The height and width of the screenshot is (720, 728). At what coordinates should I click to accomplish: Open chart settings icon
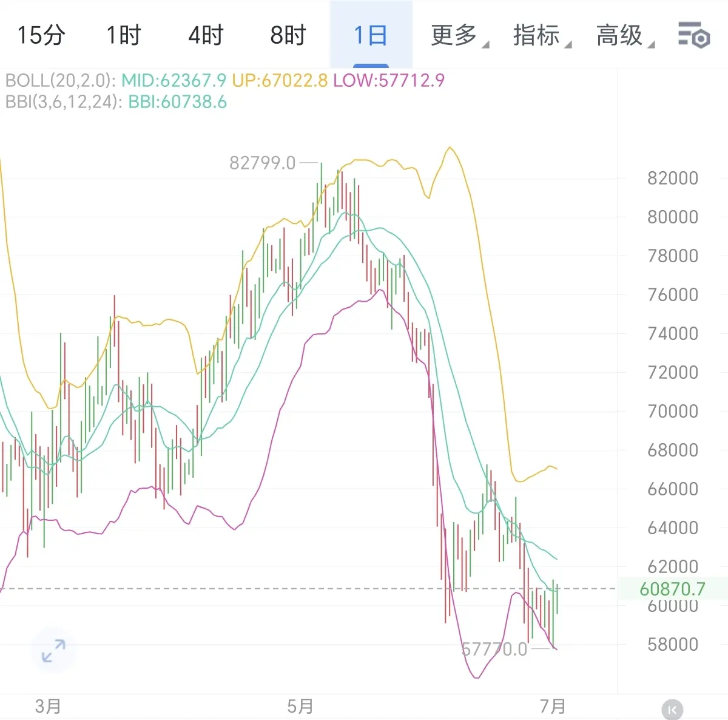pyautogui.click(x=693, y=35)
